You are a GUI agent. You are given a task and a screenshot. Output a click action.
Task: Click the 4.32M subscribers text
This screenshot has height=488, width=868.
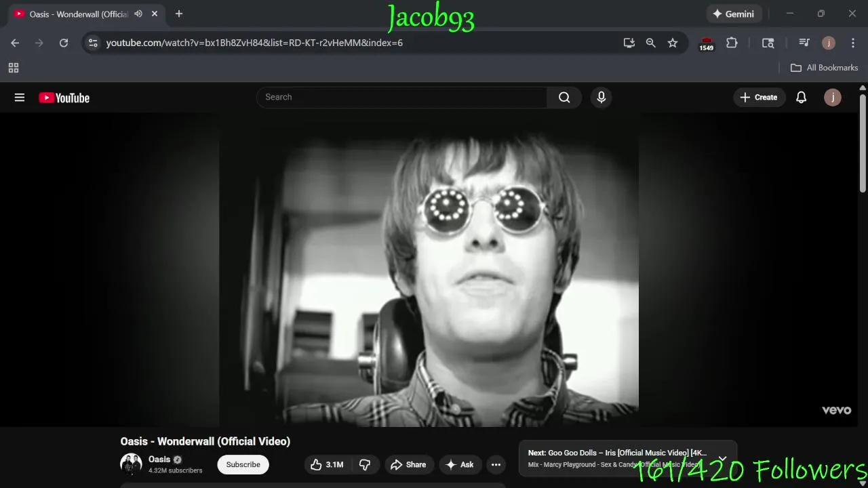click(176, 470)
